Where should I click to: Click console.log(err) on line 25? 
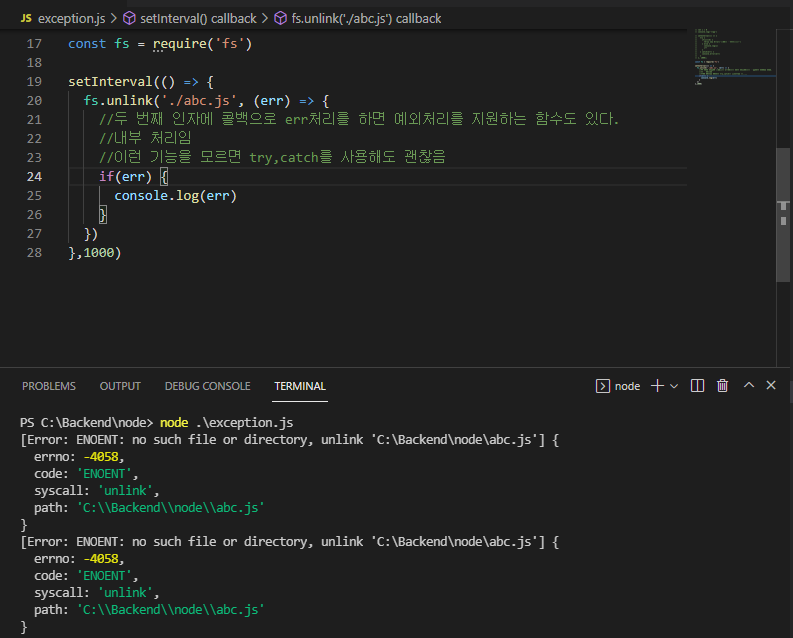[175, 196]
